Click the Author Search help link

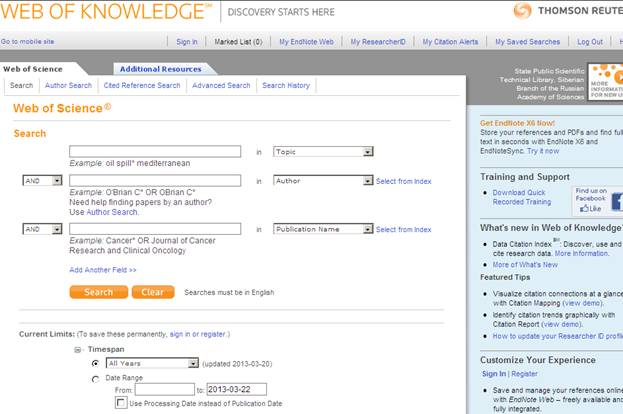112,212
